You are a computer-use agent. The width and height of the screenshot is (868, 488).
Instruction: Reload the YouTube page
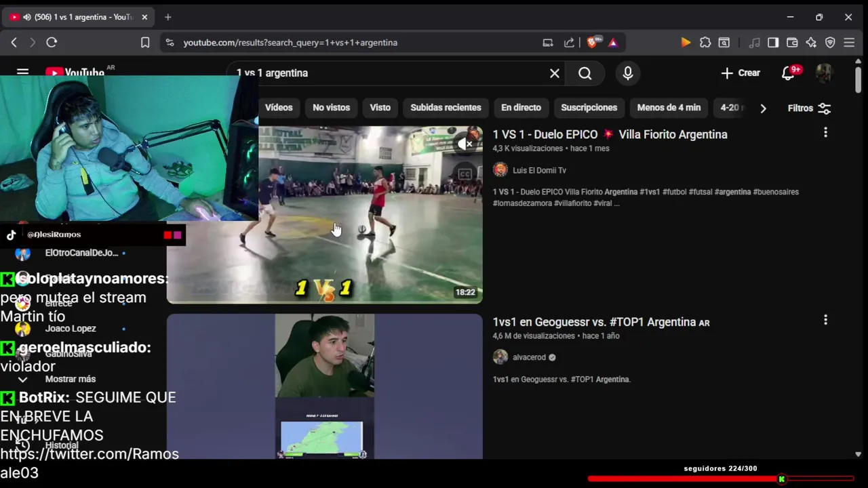coord(52,42)
